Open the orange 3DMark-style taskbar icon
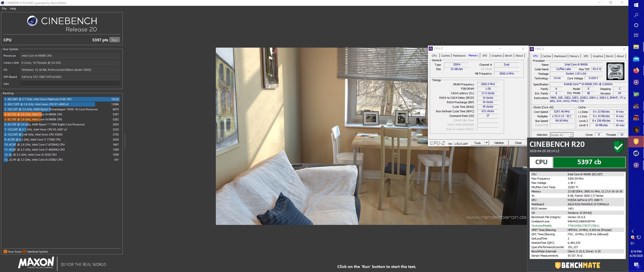 pyautogui.click(x=636, y=130)
